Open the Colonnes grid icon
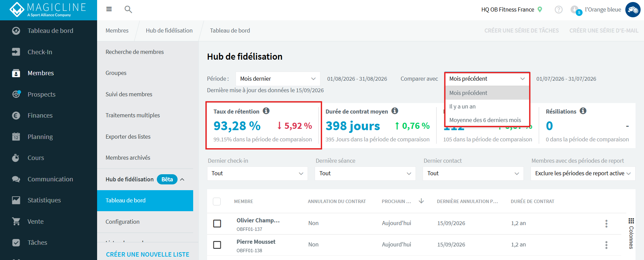 click(x=631, y=221)
